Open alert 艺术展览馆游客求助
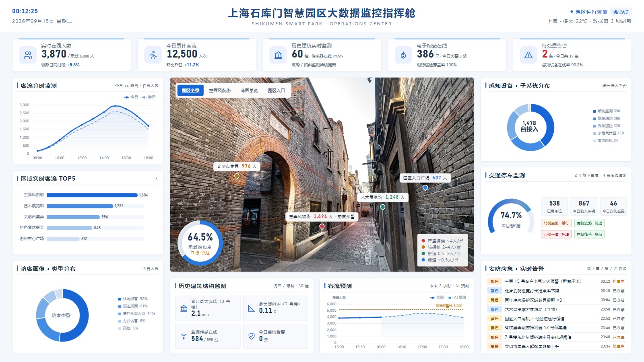Screen dimensions: 644x362 tap(556, 309)
